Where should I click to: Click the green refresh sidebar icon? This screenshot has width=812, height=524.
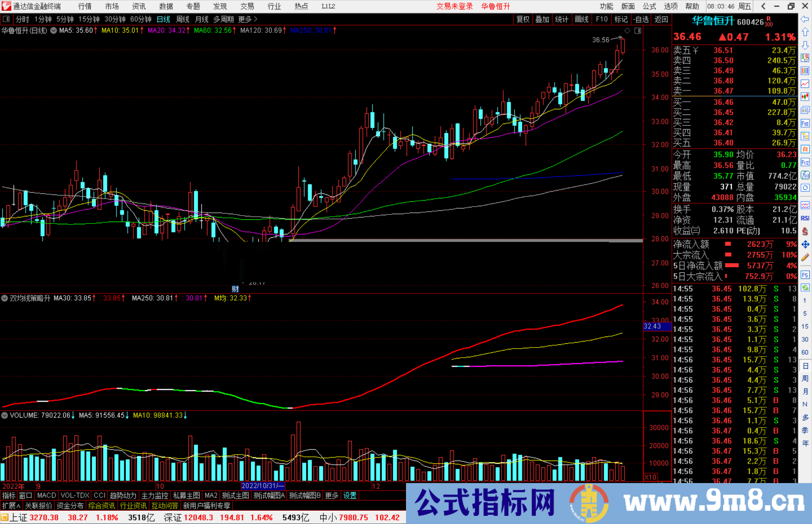(x=805, y=288)
